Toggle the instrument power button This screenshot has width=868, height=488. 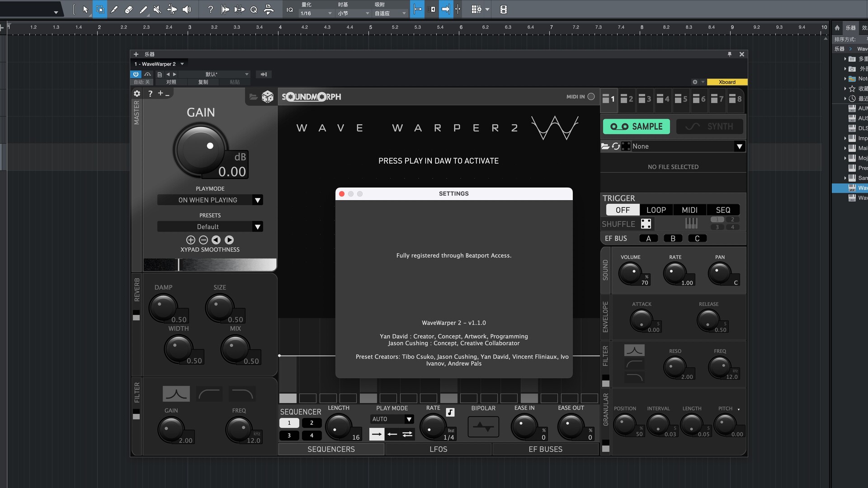click(x=136, y=74)
